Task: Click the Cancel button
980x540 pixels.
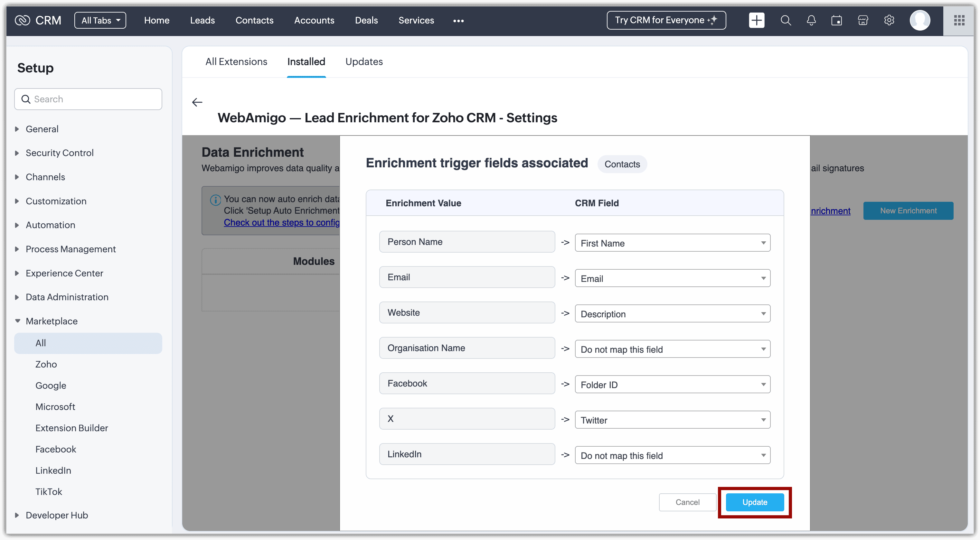Action: click(687, 502)
